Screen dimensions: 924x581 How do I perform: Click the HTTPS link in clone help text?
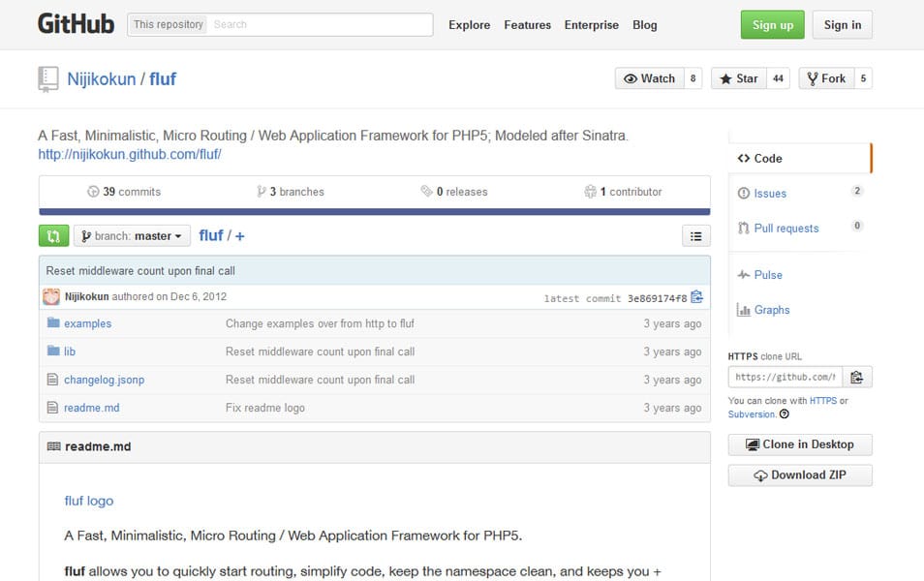[823, 401]
